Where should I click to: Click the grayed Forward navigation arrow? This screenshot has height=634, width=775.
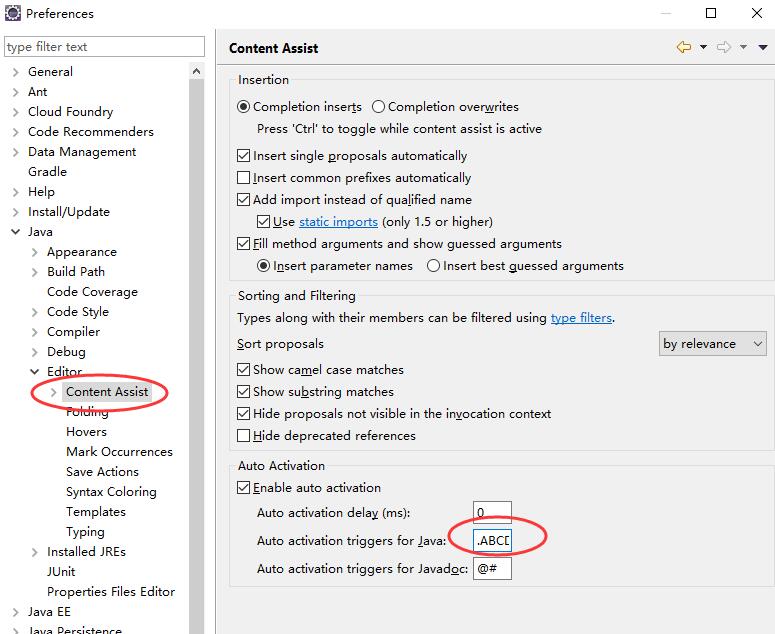point(724,47)
